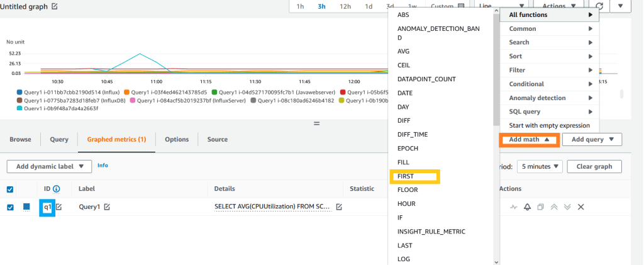Viewport: 644px width, 265px height.
Task: Apply anomaly detection icon in Actions column
Action: pyautogui.click(x=513, y=207)
